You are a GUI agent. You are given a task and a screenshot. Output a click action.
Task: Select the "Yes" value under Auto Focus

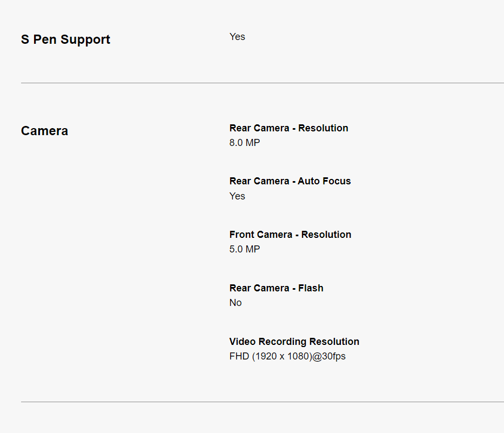pos(237,196)
